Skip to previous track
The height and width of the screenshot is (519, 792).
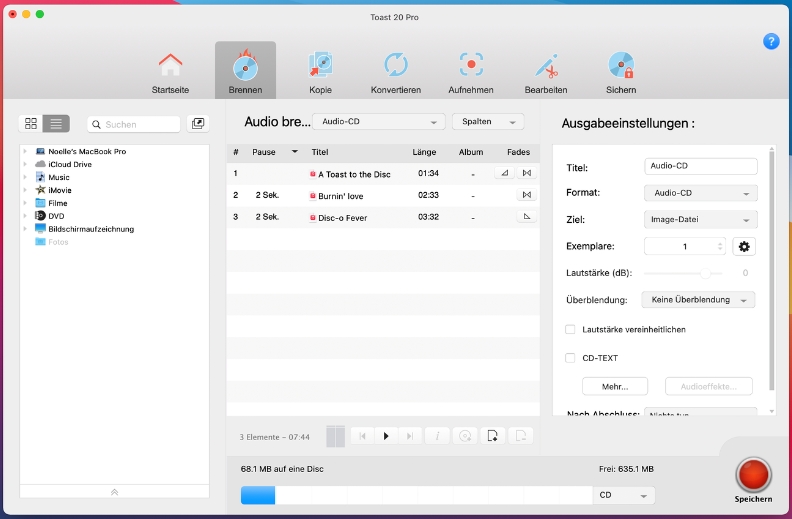(362, 436)
